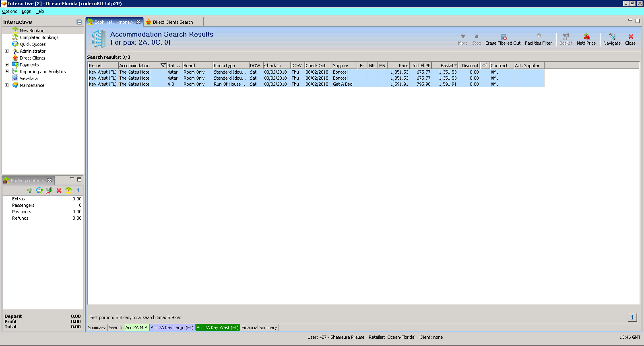The width and height of the screenshot is (644, 346).
Task: Click the palm tree icon in Booking contents toolbar
Action: click(x=68, y=190)
